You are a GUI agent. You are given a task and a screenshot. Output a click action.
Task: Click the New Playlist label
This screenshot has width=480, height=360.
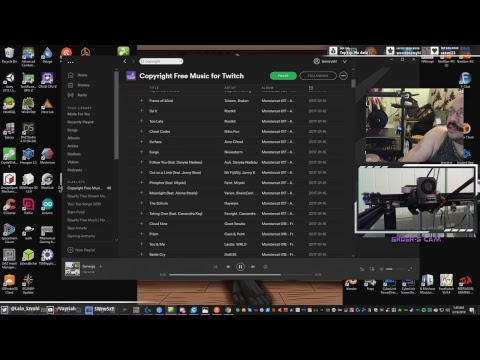[x=85, y=250]
